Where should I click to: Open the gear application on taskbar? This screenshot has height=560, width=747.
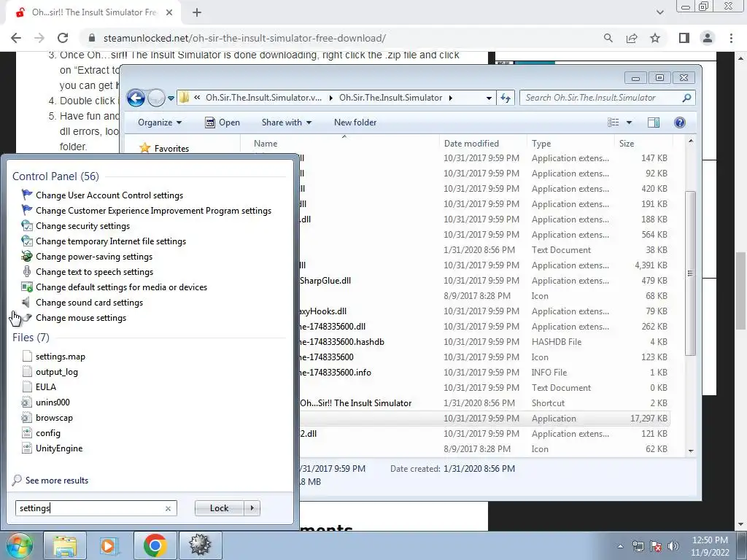coord(200,545)
